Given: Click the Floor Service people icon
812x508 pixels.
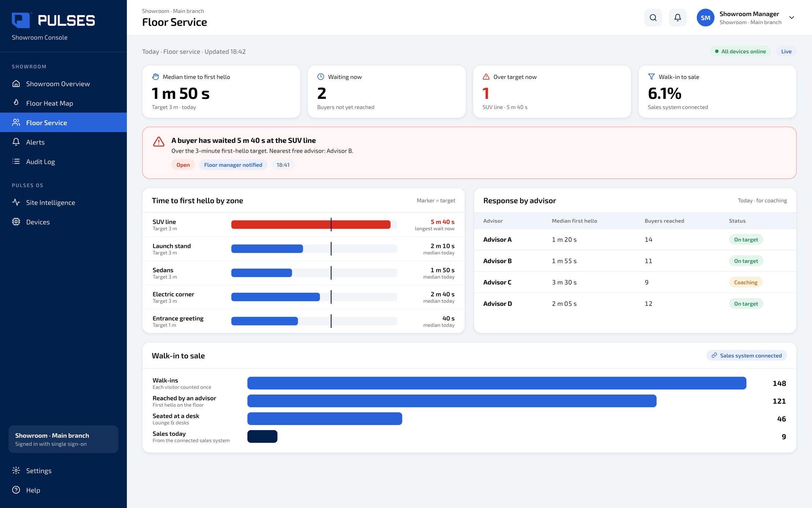Looking at the screenshot, I should [16, 123].
